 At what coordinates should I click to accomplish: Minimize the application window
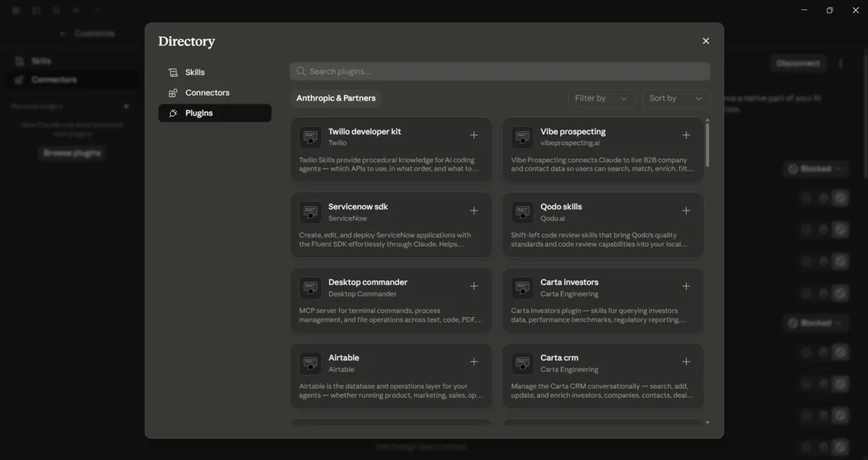tap(804, 10)
